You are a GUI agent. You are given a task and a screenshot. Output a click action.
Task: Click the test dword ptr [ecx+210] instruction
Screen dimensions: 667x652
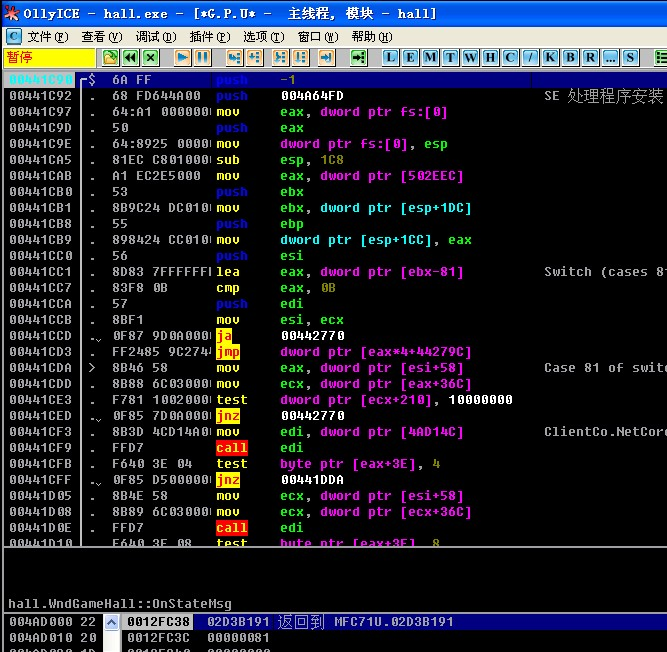[365, 400]
